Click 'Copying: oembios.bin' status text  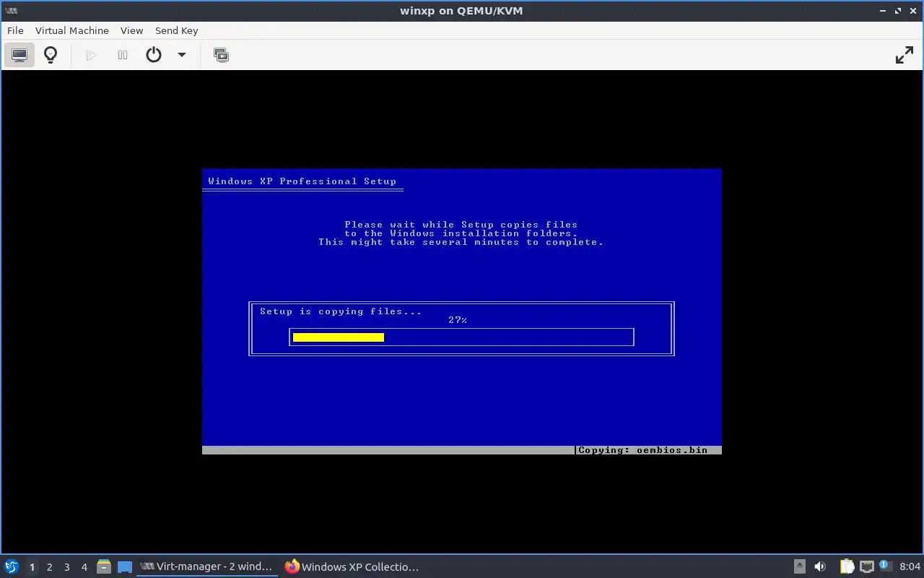pos(642,450)
